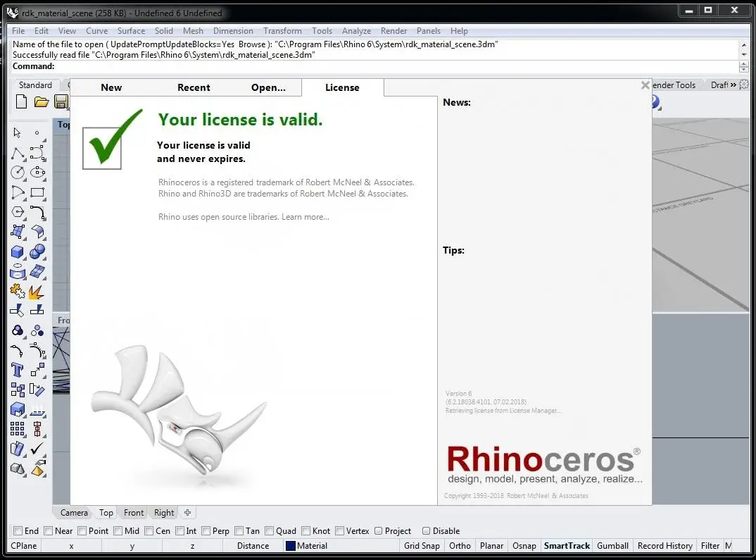
Task: Select the Trim tool
Action: [18, 311]
